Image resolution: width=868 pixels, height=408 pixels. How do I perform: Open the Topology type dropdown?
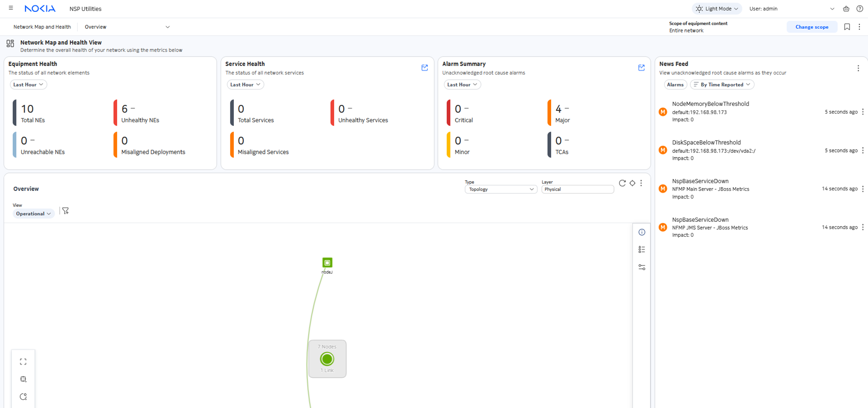tap(501, 189)
